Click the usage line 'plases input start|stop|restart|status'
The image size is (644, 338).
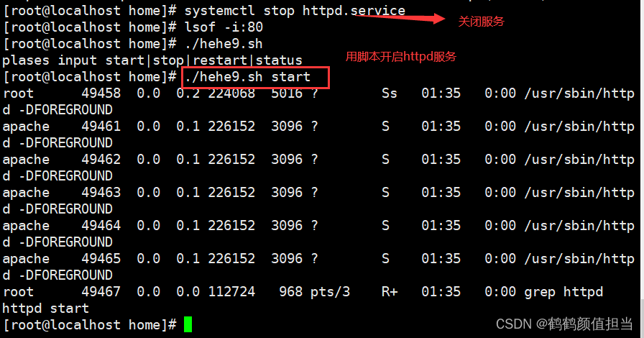[x=152, y=60]
